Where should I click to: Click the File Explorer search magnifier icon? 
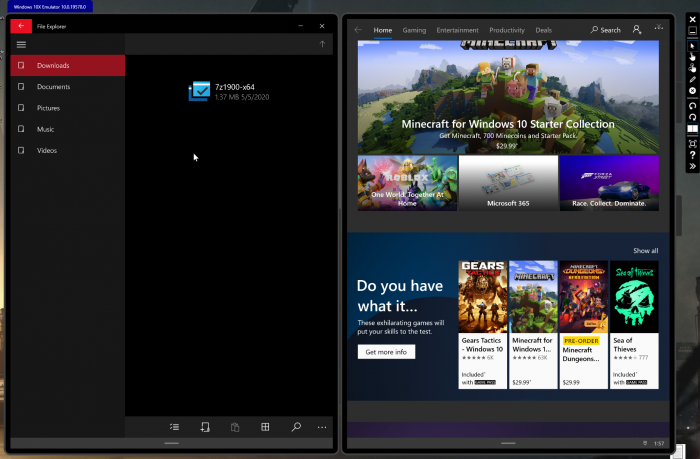tap(296, 427)
